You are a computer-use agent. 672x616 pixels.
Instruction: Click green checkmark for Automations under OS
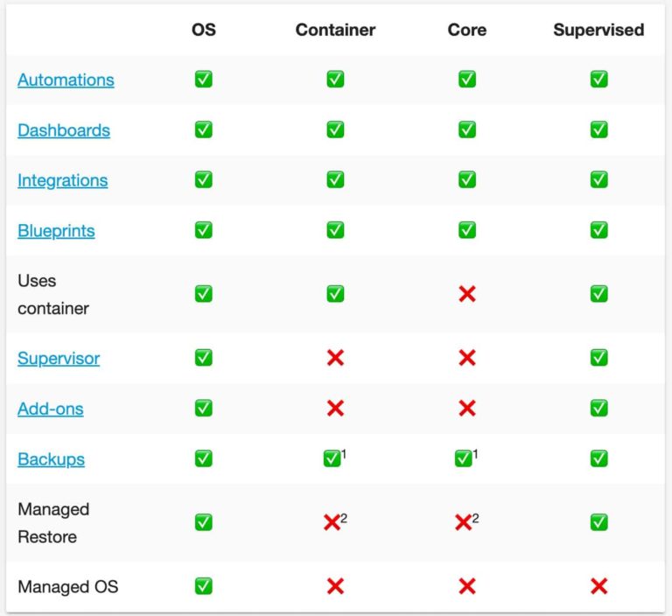click(204, 80)
